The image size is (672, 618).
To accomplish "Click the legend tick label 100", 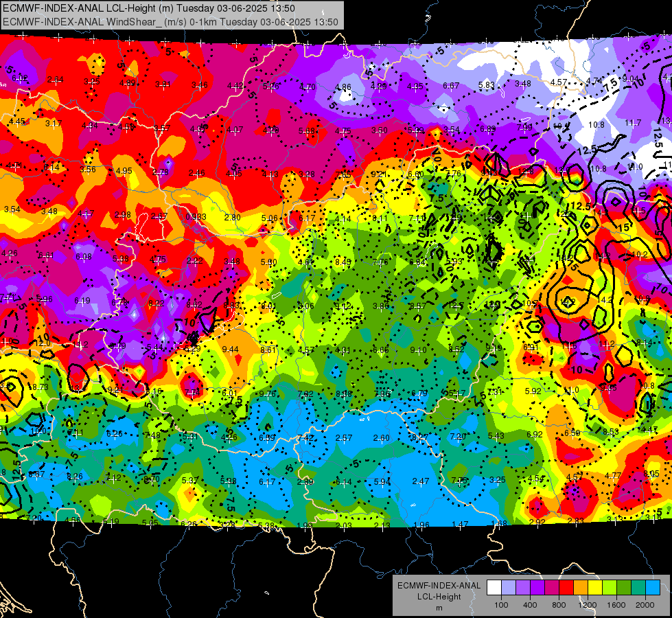I will point(501,605).
